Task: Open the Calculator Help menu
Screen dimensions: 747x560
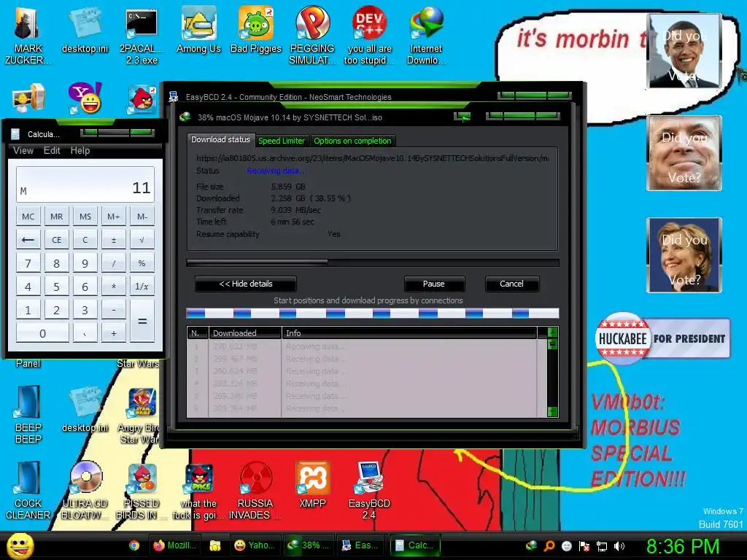Action: coord(80,150)
